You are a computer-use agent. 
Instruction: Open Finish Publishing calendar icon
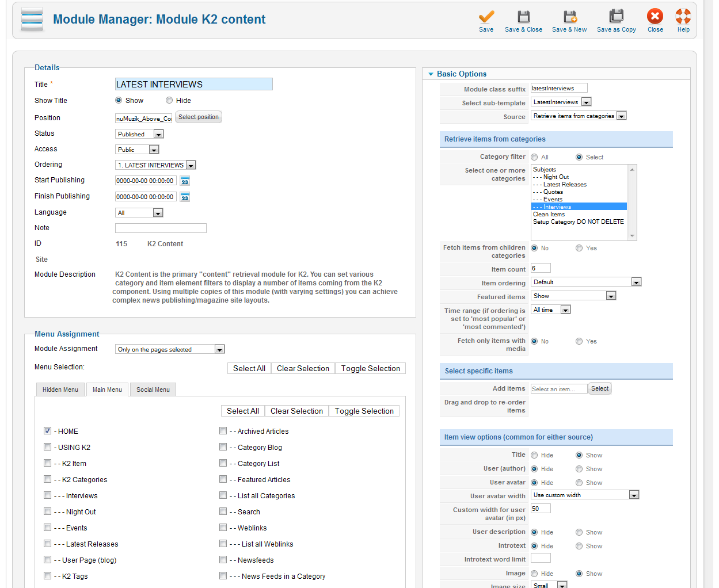pos(185,197)
